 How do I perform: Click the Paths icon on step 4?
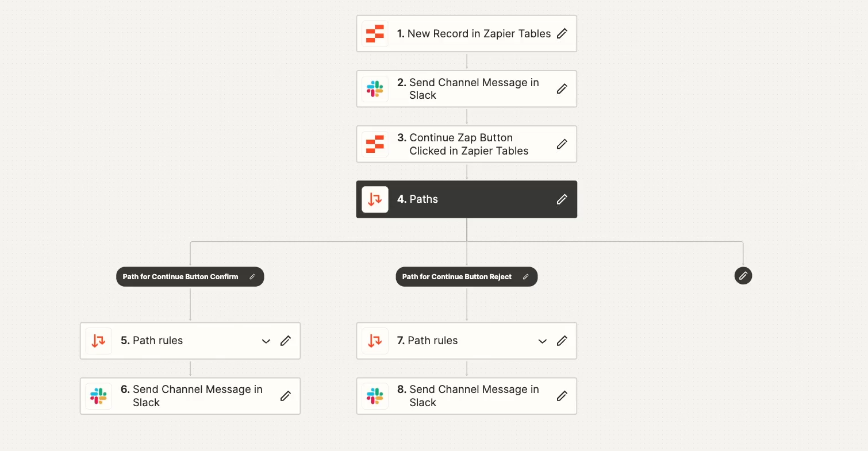coord(375,199)
